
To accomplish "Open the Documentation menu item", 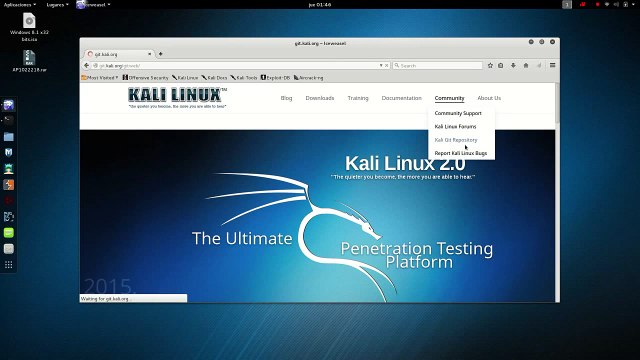I will (402, 98).
